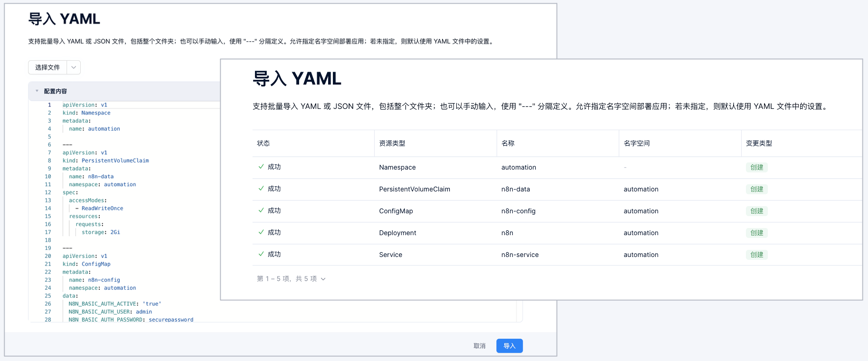This screenshot has width=868, height=361.
Task: Click the blue 导入 button
Action: click(509, 346)
